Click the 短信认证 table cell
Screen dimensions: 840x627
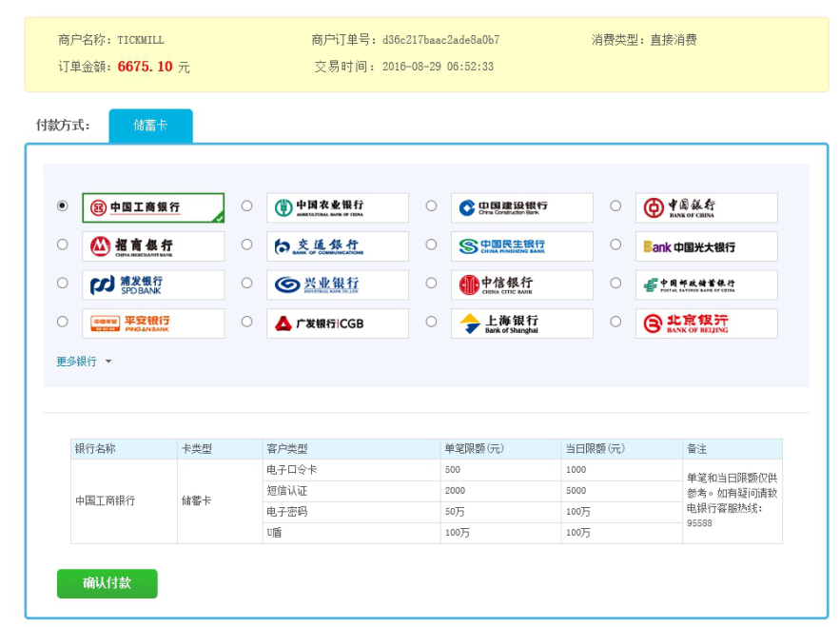click(x=351, y=491)
